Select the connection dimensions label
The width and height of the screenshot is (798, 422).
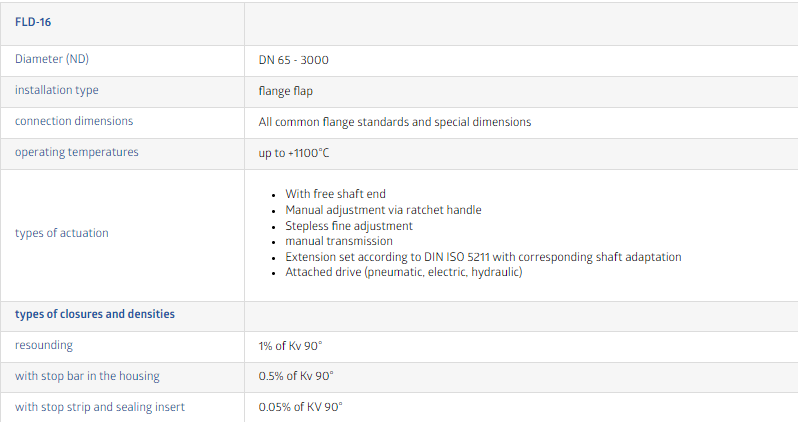74,122
